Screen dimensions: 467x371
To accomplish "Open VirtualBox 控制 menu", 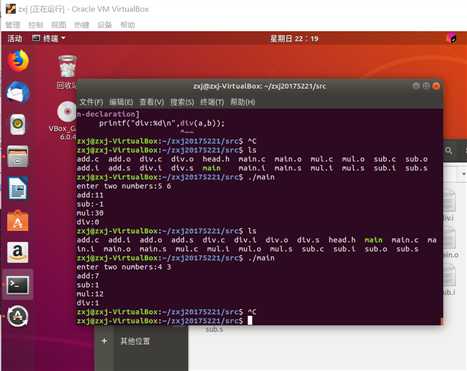I will click(36, 25).
